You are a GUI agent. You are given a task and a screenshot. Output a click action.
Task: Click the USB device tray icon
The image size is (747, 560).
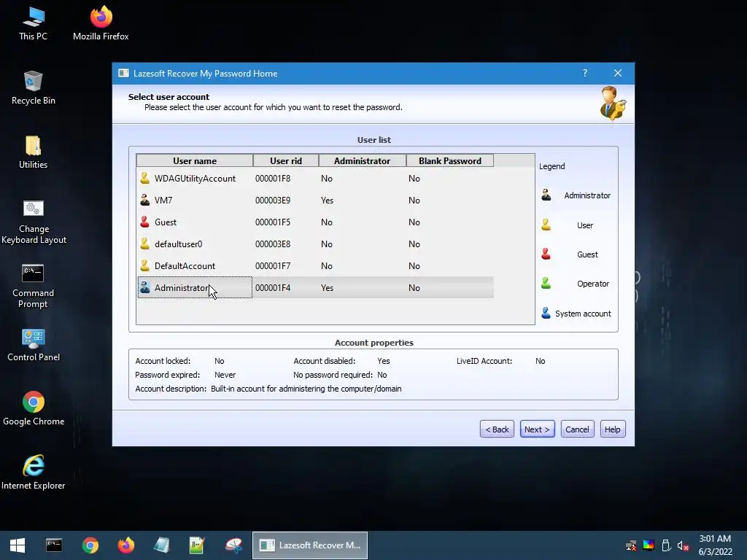click(x=666, y=545)
